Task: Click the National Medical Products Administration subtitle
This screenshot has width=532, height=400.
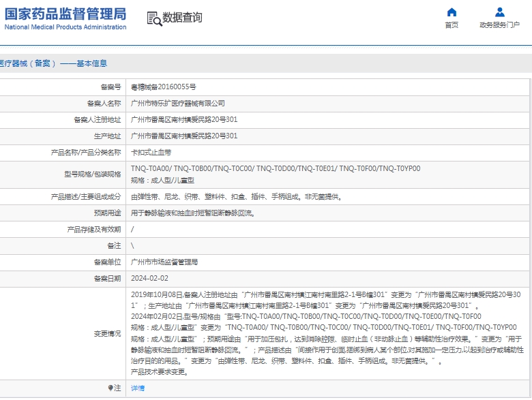Action: [x=65, y=27]
